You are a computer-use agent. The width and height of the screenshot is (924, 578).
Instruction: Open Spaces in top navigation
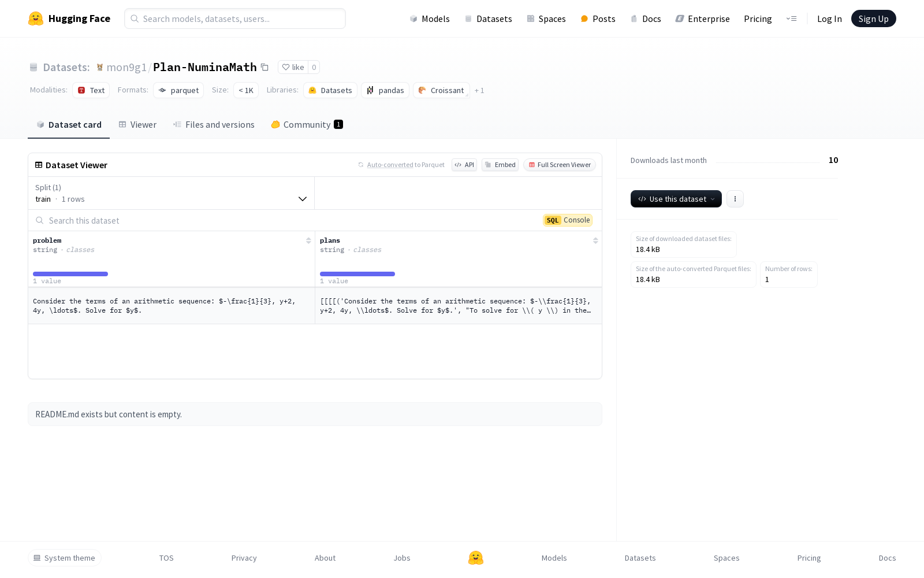click(x=546, y=18)
